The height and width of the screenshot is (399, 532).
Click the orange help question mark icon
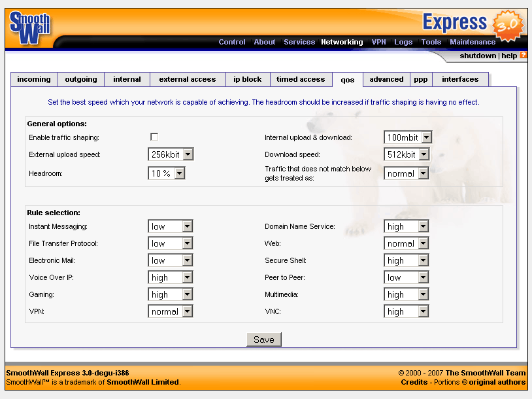click(524, 55)
